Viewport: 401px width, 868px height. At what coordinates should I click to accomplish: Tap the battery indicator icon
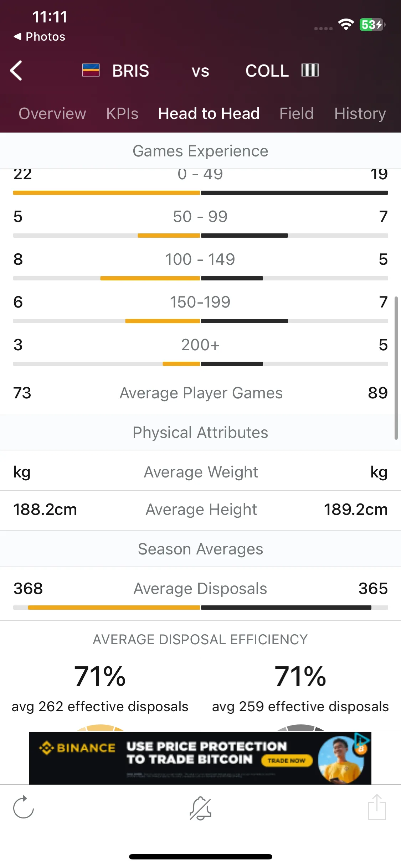[372, 25]
